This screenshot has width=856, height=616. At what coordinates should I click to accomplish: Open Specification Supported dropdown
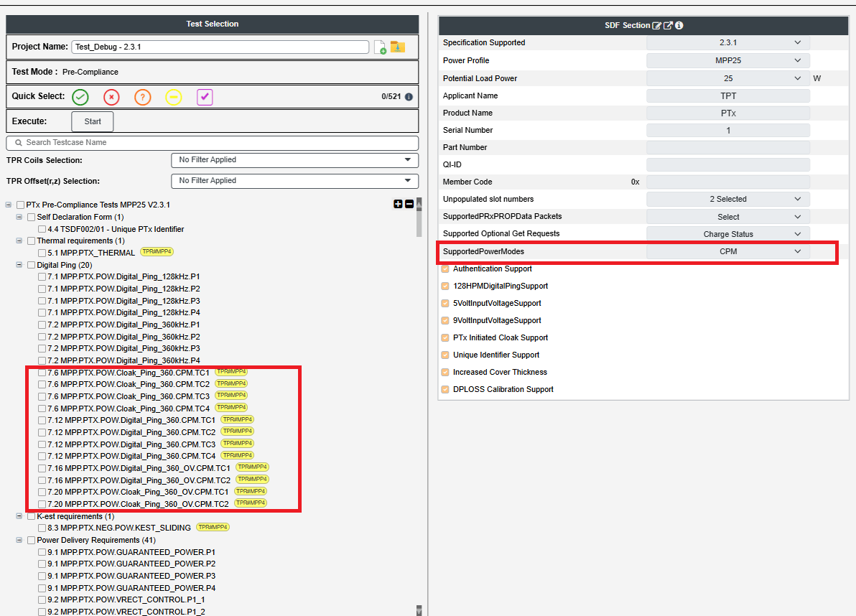click(x=727, y=42)
